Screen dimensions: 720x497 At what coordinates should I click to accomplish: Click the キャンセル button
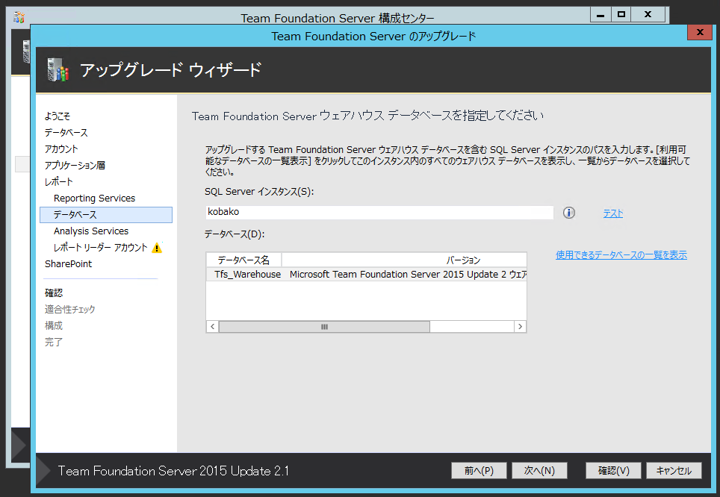coord(674,470)
